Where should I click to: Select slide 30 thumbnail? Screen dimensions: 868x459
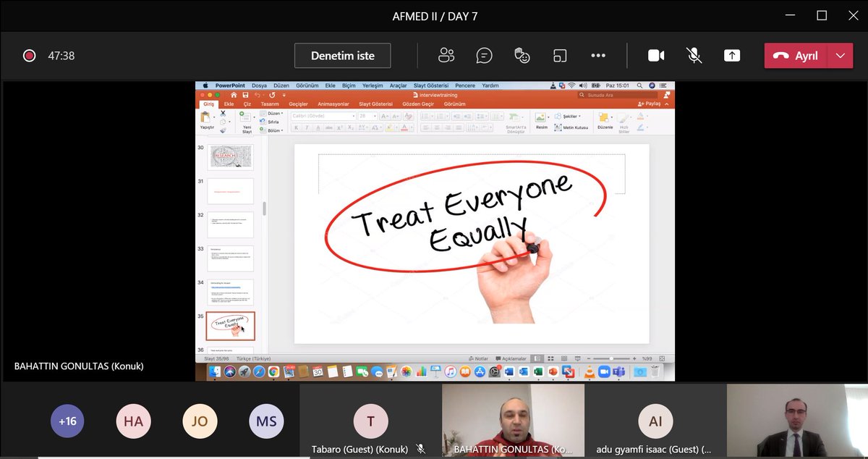(231, 157)
